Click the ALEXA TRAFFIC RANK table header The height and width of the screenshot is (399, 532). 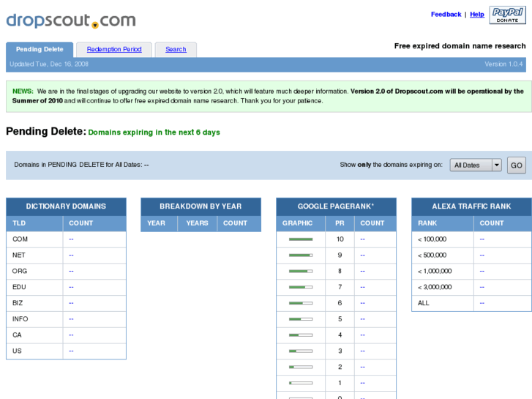coord(471,206)
